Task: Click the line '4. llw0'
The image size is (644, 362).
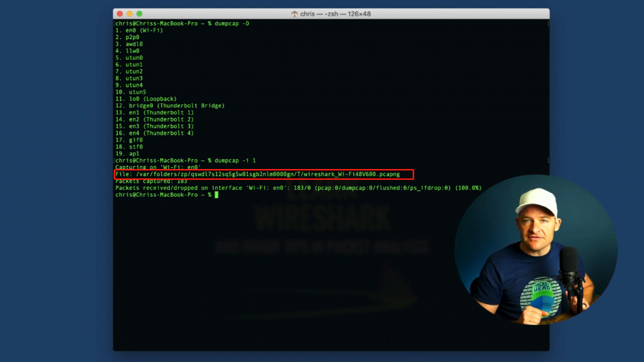Action: point(127,51)
